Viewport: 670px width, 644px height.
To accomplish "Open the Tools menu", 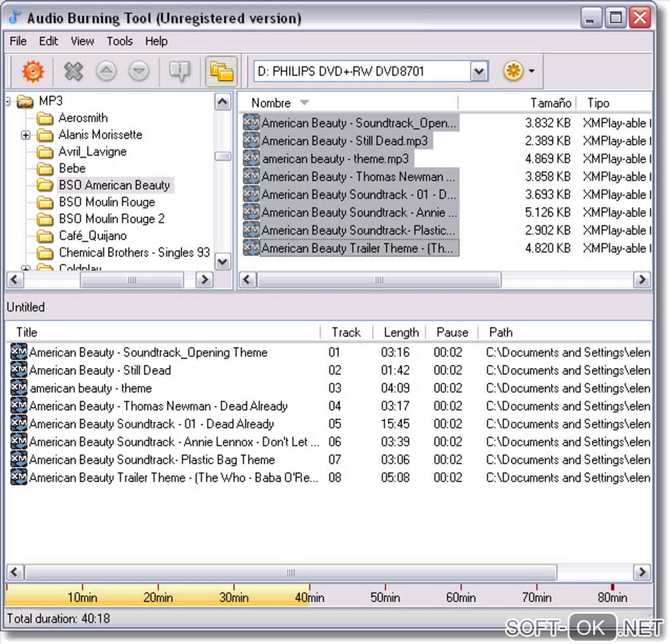I will (120, 41).
